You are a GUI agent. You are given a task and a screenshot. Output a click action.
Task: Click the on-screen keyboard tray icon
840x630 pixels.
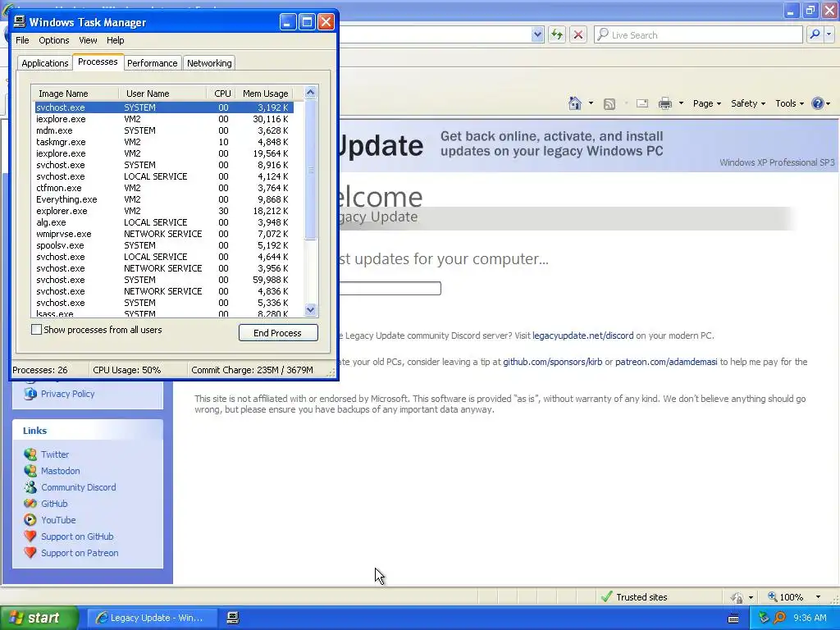point(733,619)
